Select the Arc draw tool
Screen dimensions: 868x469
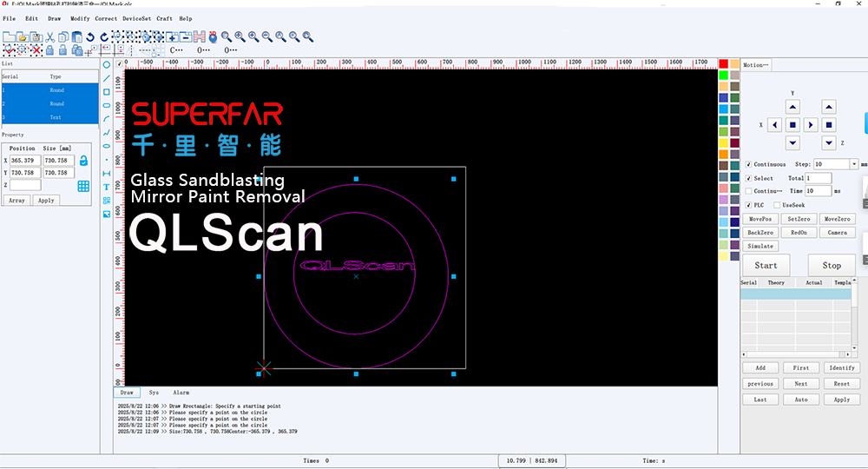106,119
